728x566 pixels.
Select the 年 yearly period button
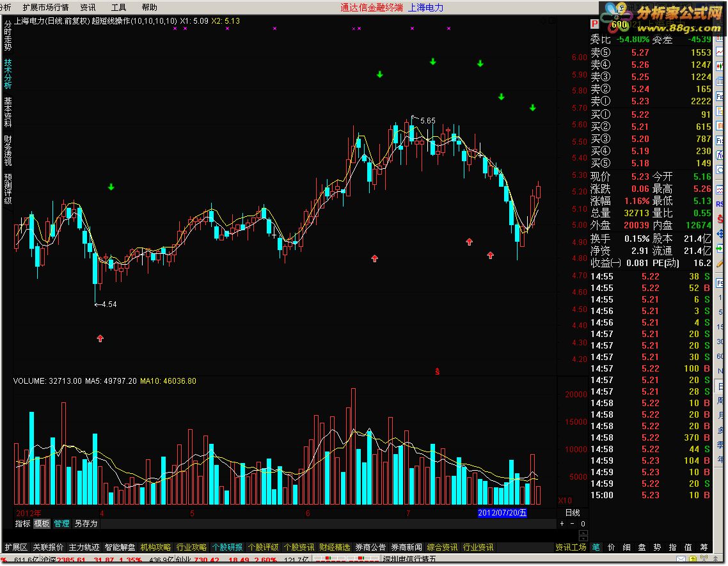pos(720,459)
